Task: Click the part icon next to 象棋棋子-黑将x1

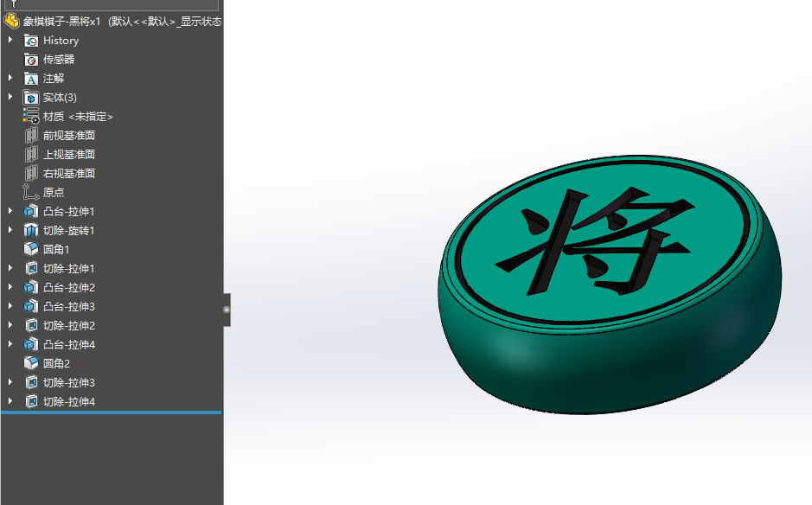Action: coord(11,22)
